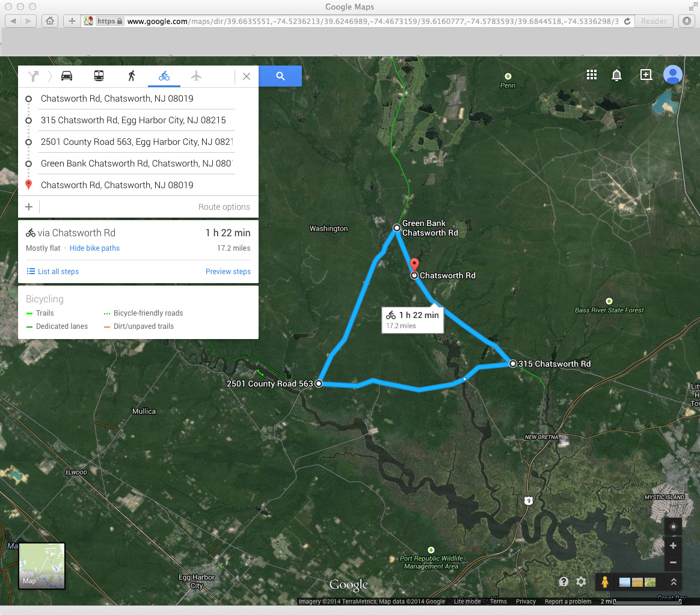Image resolution: width=700 pixels, height=615 pixels.
Task: Open the Google apps grid
Action: 592,75
